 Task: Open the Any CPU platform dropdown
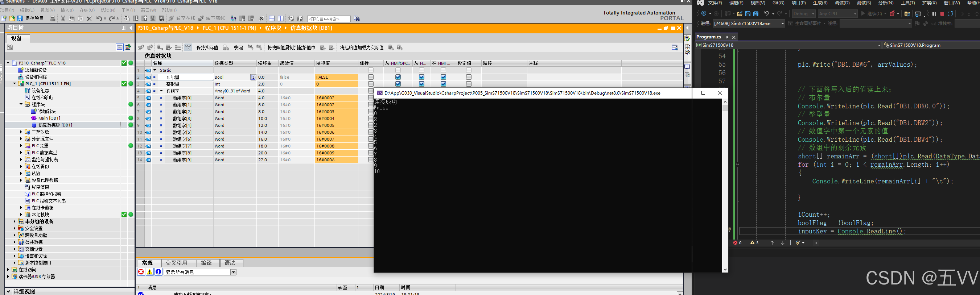[x=838, y=14]
